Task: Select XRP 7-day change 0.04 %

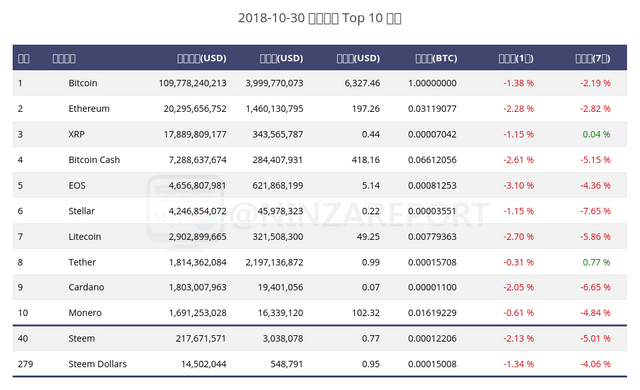Action: pyautogui.click(x=596, y=134)
